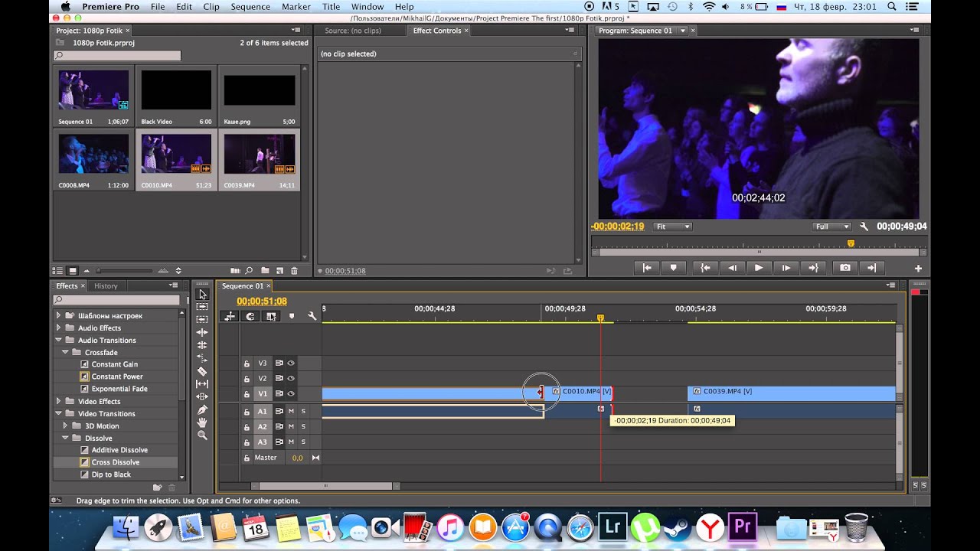Open the Full playback resolution dropdown
The image size is (980, 551).
[x=832, y=227]
